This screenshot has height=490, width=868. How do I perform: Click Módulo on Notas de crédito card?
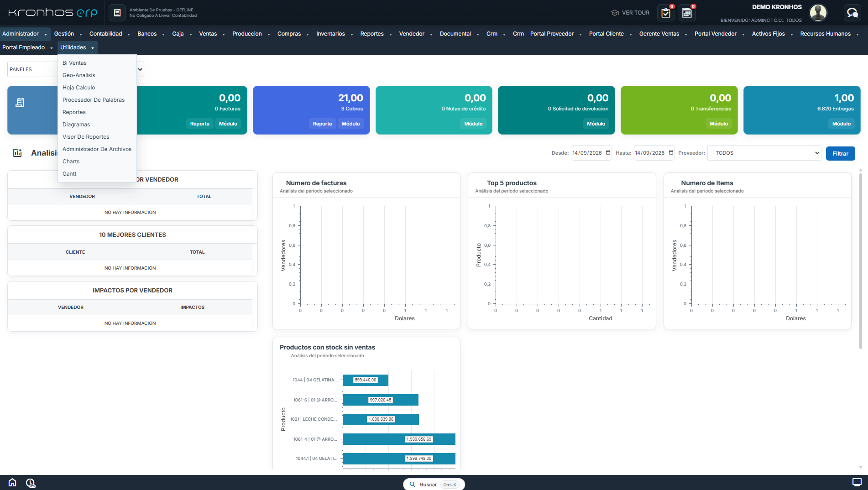[473, 124]
